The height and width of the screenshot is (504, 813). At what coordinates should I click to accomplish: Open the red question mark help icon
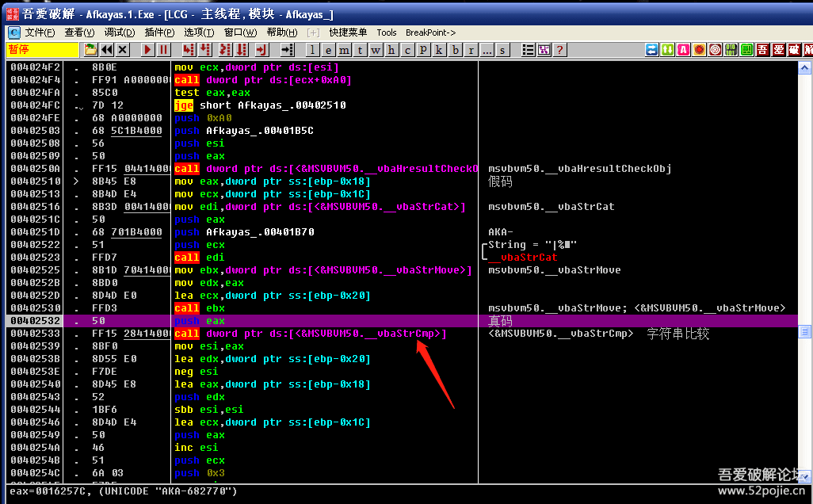(x=560, y=50)
